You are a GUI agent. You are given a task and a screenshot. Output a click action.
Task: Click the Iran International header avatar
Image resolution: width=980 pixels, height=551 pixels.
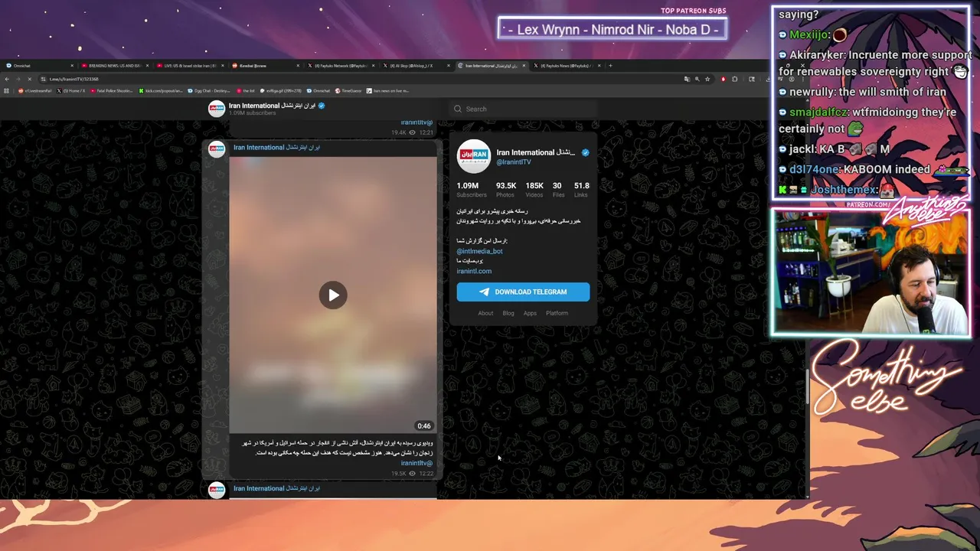(x=217, y=109)
